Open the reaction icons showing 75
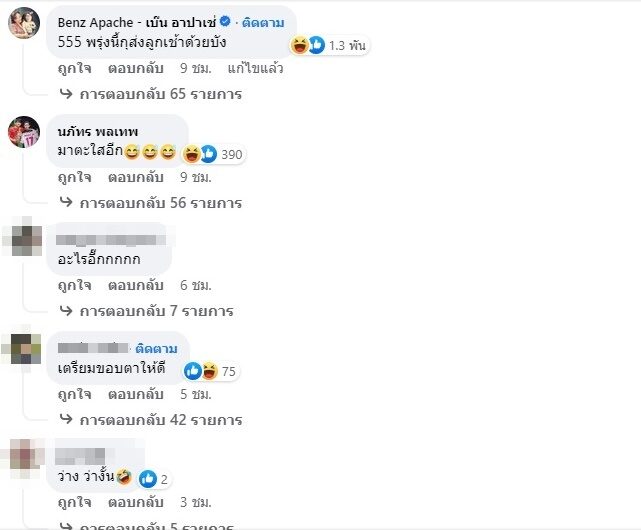 pos(211,371)
